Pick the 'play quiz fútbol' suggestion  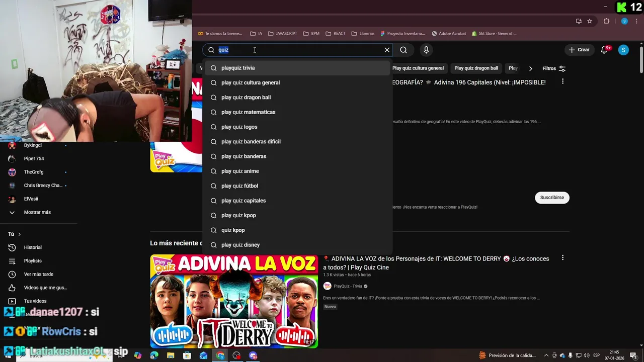point(298,186)
